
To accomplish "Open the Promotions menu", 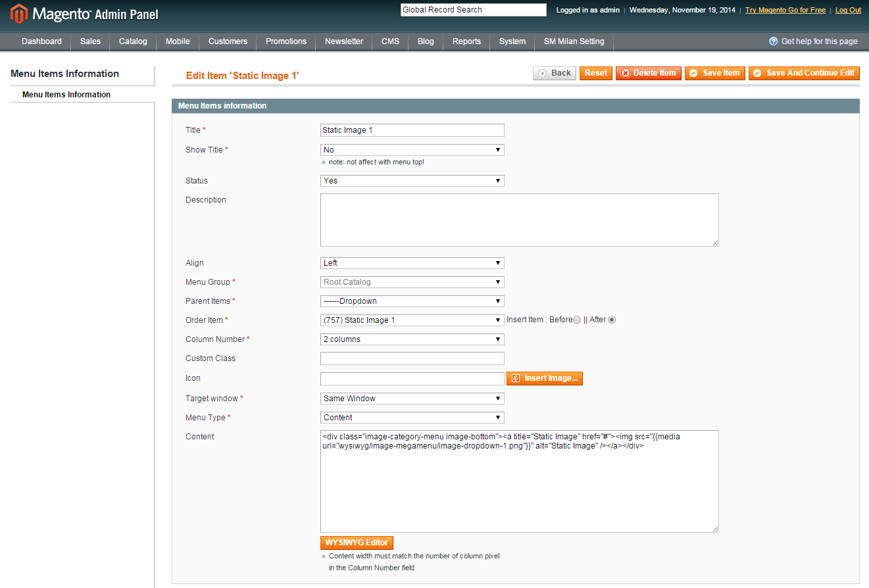I will [x=286, y=41].
